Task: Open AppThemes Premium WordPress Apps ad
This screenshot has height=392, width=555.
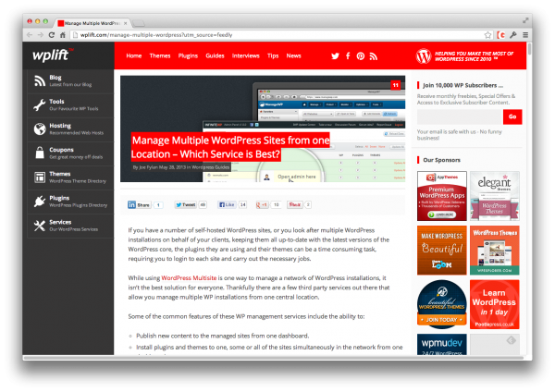Action: pos(442,196)
